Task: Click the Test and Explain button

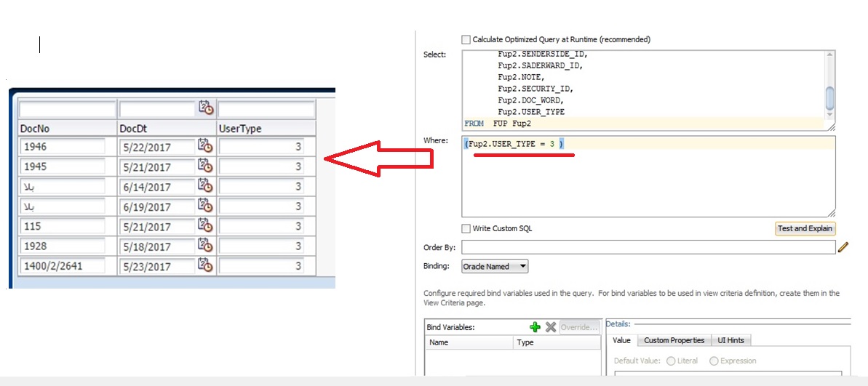Action: [x=805, y=228]
